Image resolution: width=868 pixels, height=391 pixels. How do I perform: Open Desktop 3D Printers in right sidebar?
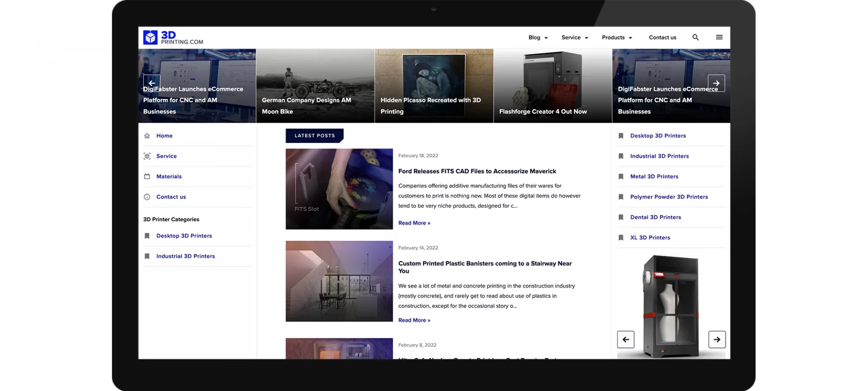[x=658, y=136]
